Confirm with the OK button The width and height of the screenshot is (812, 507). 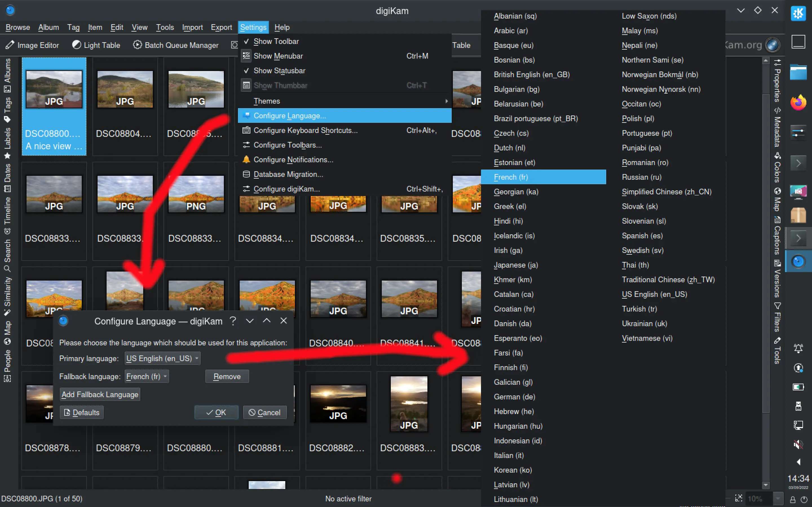[x=216, y=412]
